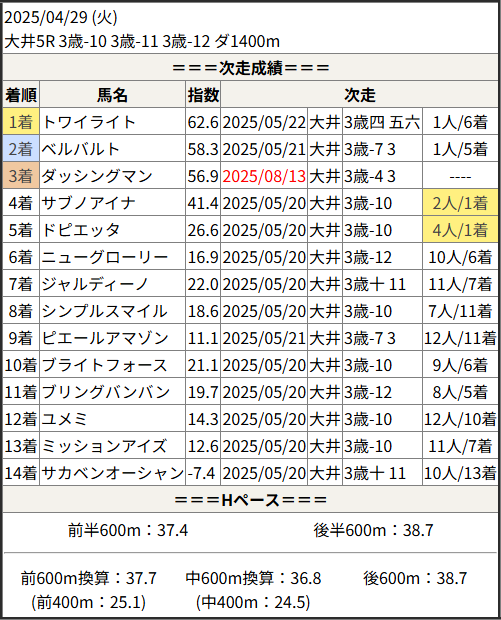Viewport: 501px width, 620px height.
Task: Click the 馬名 column header
Action: coord(112,95)
